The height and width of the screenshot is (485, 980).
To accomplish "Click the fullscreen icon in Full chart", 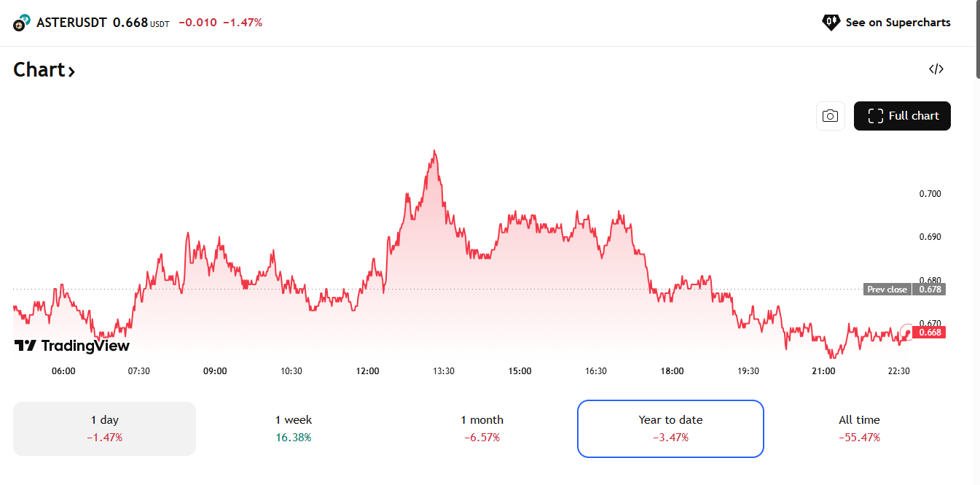I will pyautogui.click(x=876, y=116).
